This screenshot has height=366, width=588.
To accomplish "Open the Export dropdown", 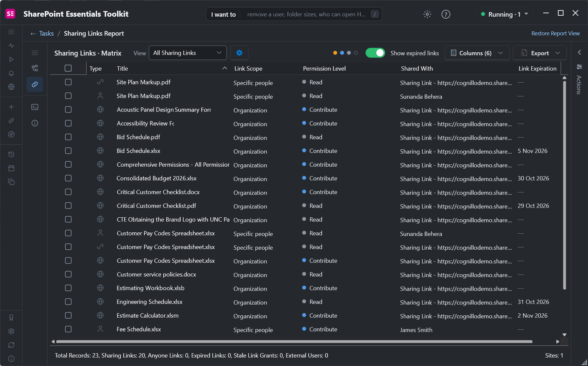I will coord(540,53).
